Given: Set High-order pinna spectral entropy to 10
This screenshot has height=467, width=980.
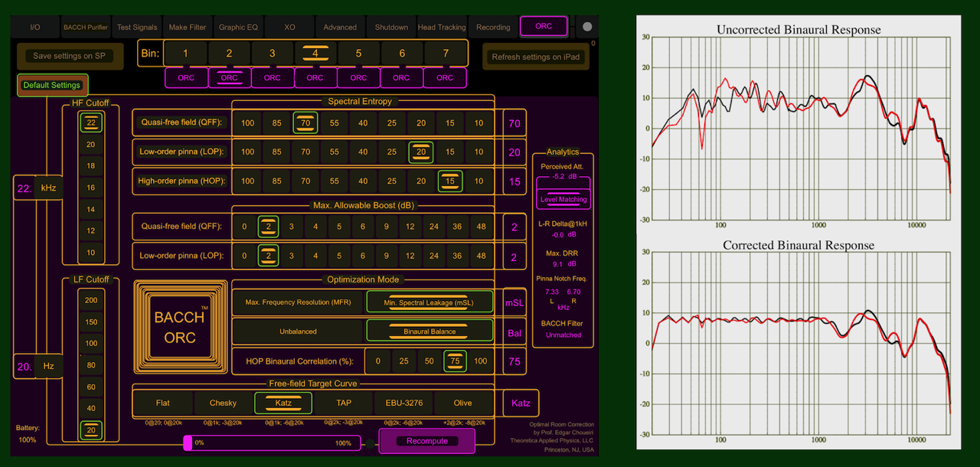Looking at the screenshot, I should click(x=479, y=181).
